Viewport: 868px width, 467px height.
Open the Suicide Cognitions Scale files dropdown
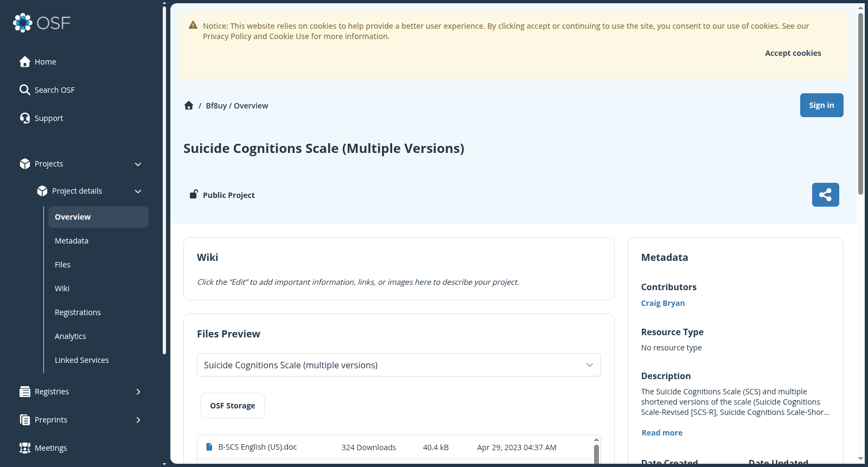399,365
